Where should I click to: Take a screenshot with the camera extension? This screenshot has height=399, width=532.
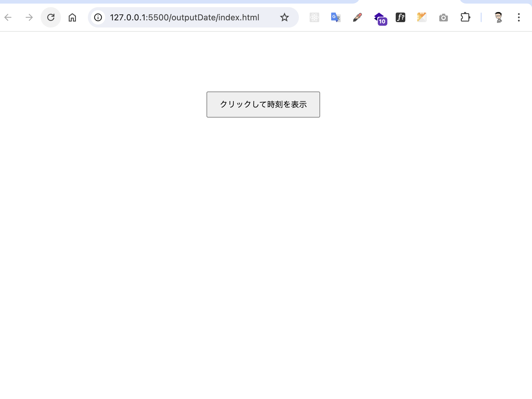pos(443,17)
